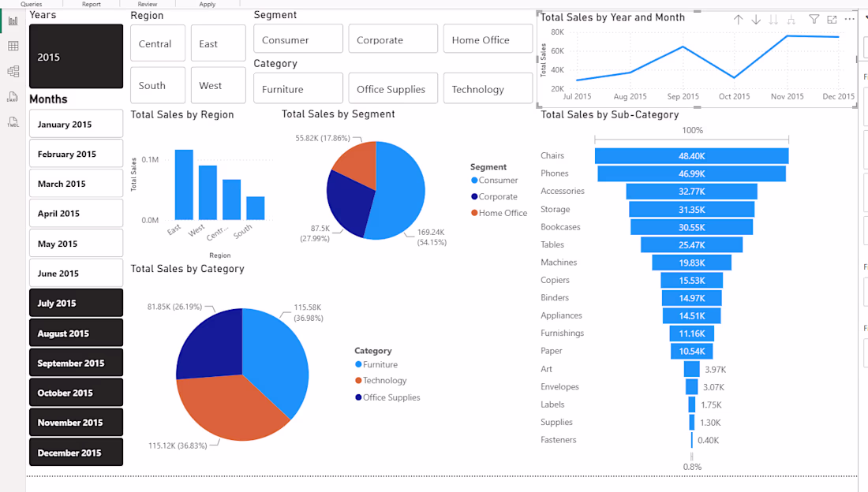This screenshot has height=492, width=868.
Task: Deselect the July 2015 month tile
Action: [x=77, y=303]
